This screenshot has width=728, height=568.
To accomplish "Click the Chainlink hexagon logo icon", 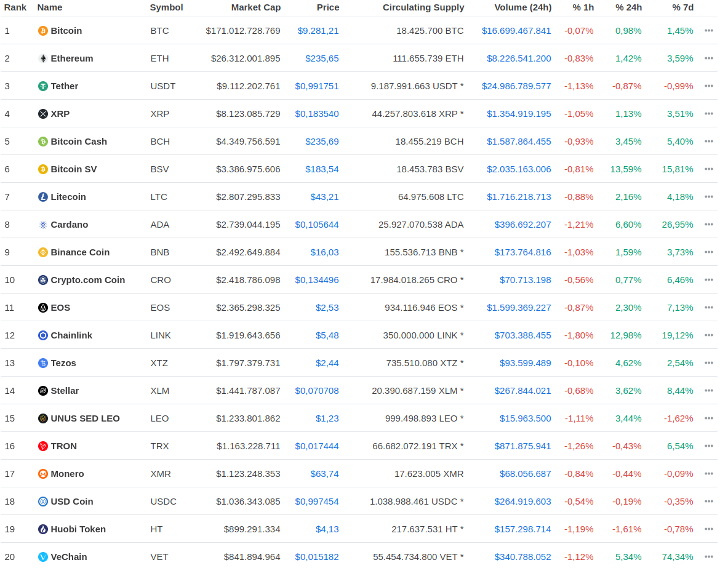I will pyautogui.click(x=42, y=335).
